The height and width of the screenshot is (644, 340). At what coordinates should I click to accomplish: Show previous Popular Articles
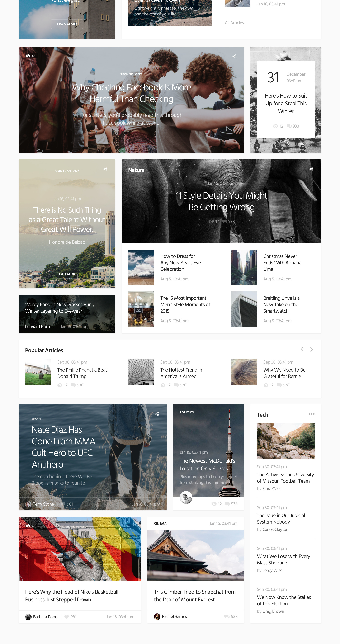(x=302, y=350)
